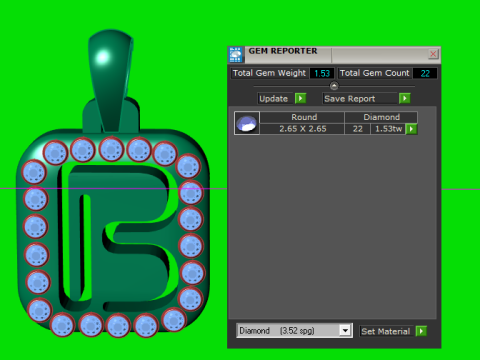Click green arrow next to Update
This screenshot has width=480, height=360.
click(x=300, y=98)
